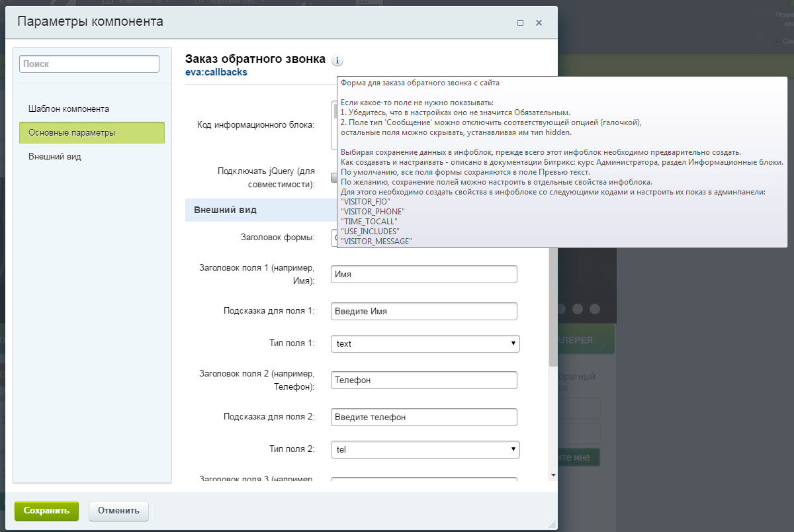Click the Заголовок поля 1 input containing Имя
Screen dimensions: 794x532
click(423, 274)
